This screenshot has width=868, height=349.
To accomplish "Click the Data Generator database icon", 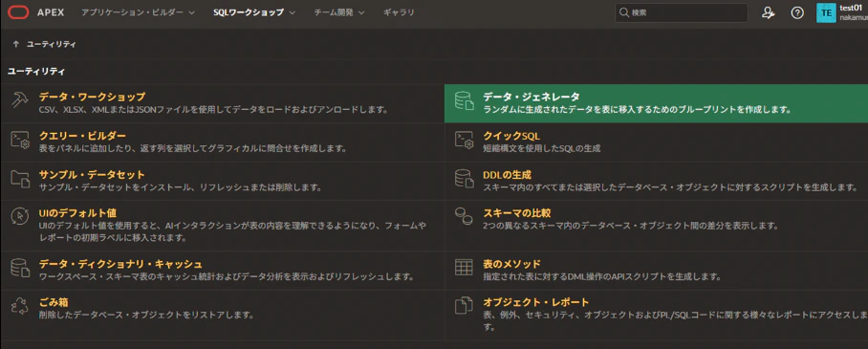I will pyautogui.click(x=464, y=100).
